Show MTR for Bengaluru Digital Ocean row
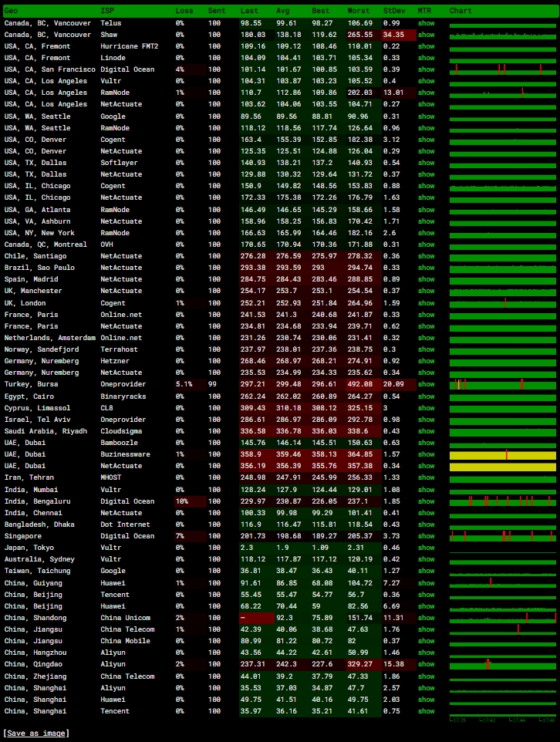560x742 pixels. pos(426,501)
